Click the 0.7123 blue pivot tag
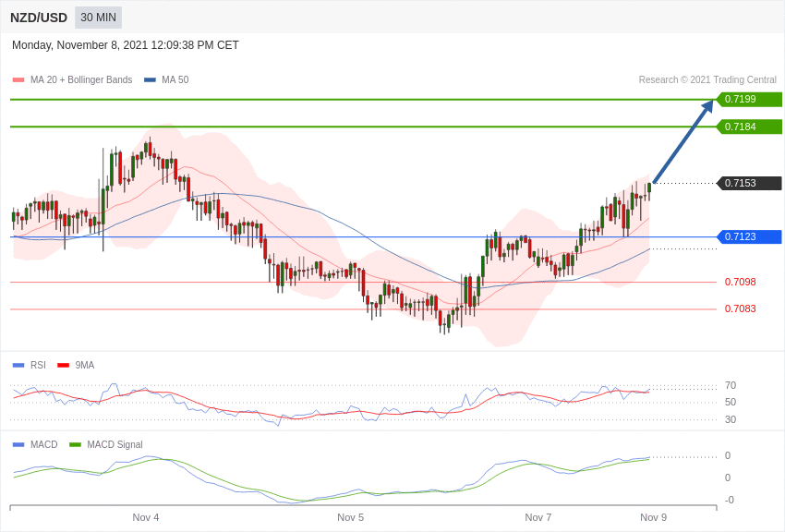The width and height of the screenshot is (785, 532). click(750, 236)
